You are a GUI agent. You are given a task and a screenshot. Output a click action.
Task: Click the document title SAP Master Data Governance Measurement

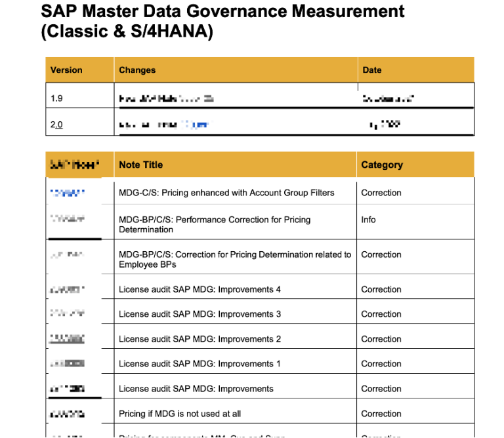coord(222,21)
